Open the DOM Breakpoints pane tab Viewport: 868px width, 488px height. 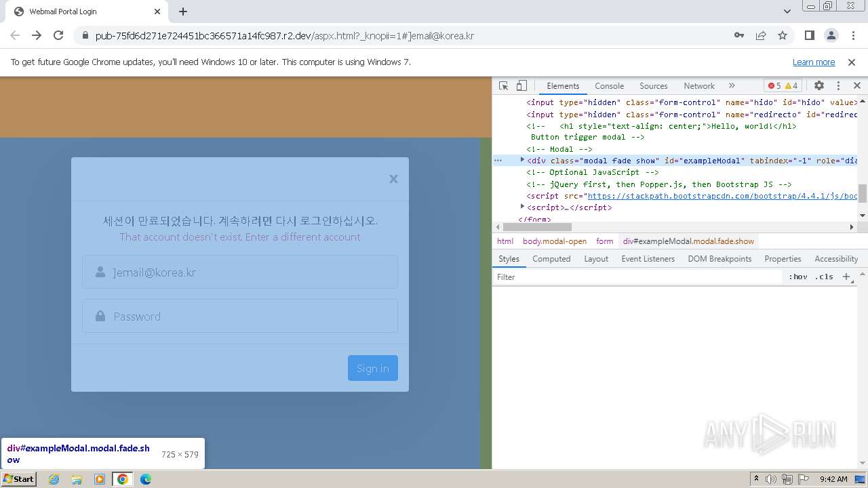[x=719, y=259]
